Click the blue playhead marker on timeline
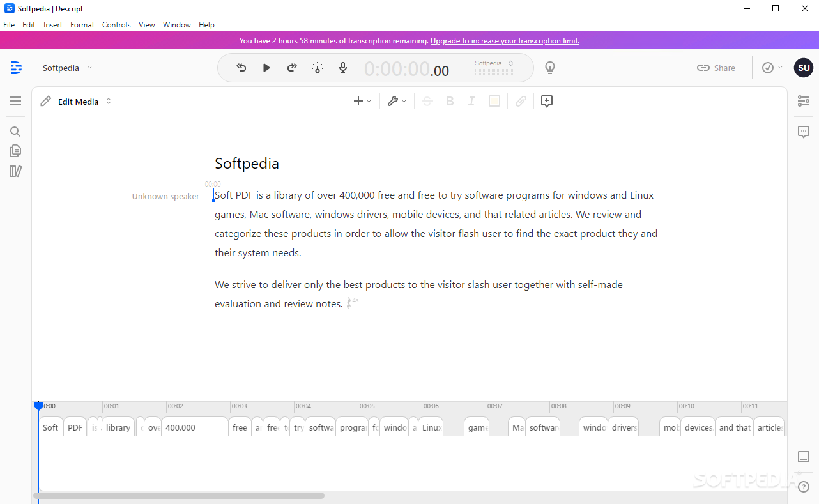This screenshot has height=504, width=819. click(x=38, y=406)
